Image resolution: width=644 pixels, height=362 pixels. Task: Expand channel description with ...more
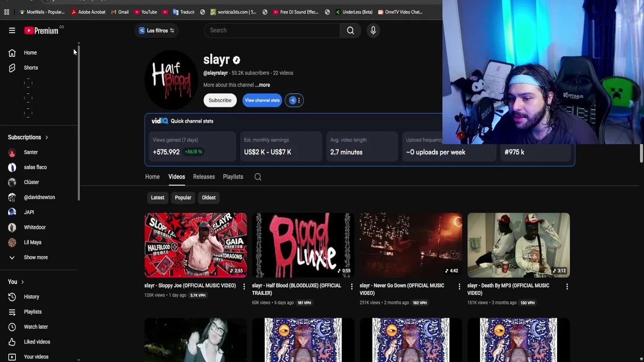(262, 85)
